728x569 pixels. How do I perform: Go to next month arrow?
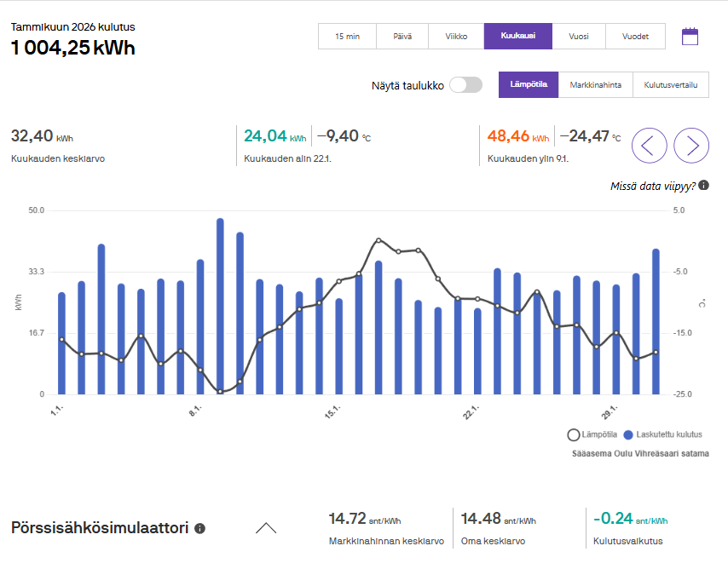[x=691, y=146]
